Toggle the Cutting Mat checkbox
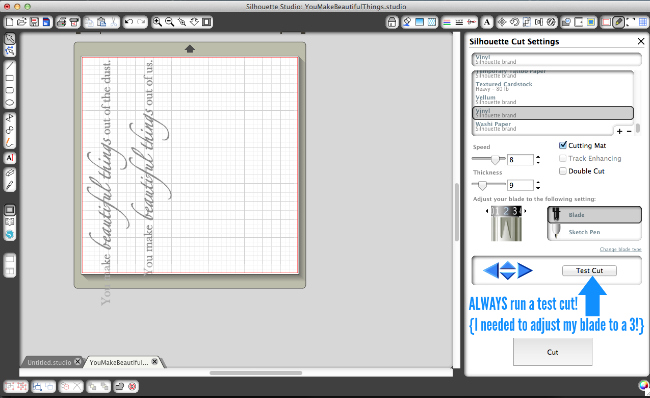This screenshot has width=650, height=398. pos(563,145)
